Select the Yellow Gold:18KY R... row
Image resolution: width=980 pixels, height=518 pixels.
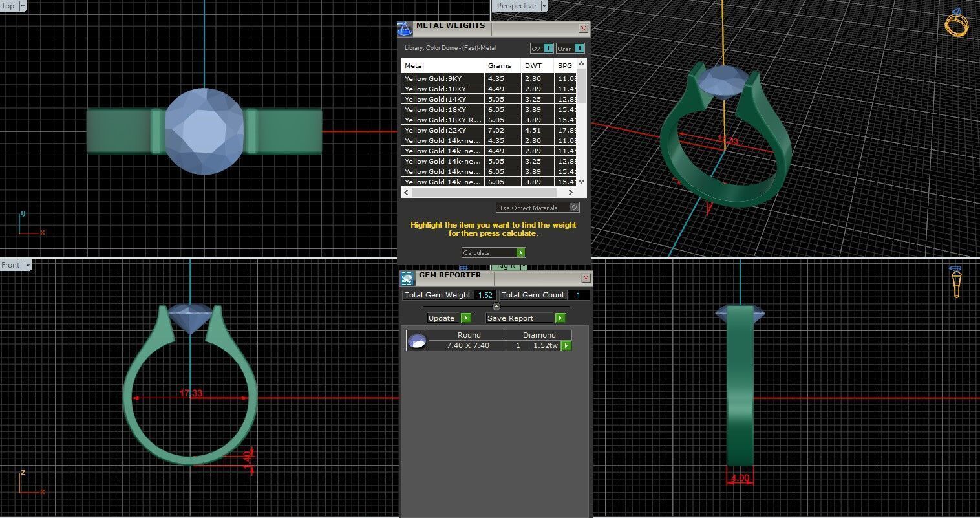point(489,120)
